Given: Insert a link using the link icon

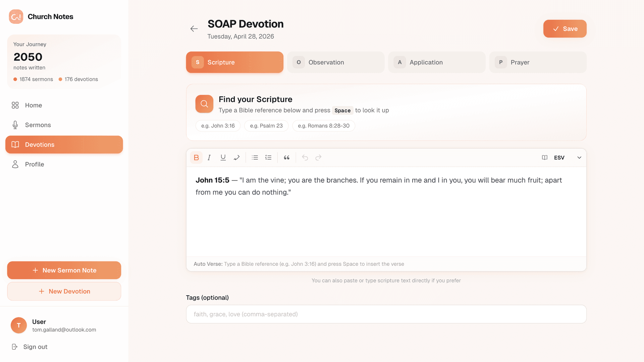Looking at the screenshot, I should 236,157.
